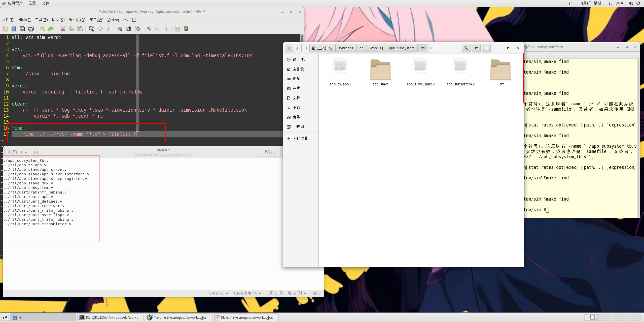Open 回收站 (Trash) from the sidebar
Viewport: 644px width, 322px height.
298,126
